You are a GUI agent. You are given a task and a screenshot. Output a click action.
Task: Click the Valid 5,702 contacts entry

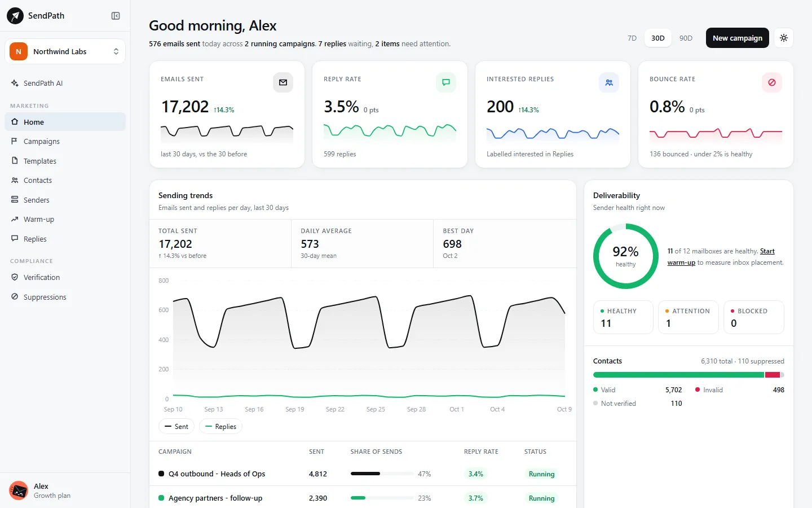(x=638, y=390)
